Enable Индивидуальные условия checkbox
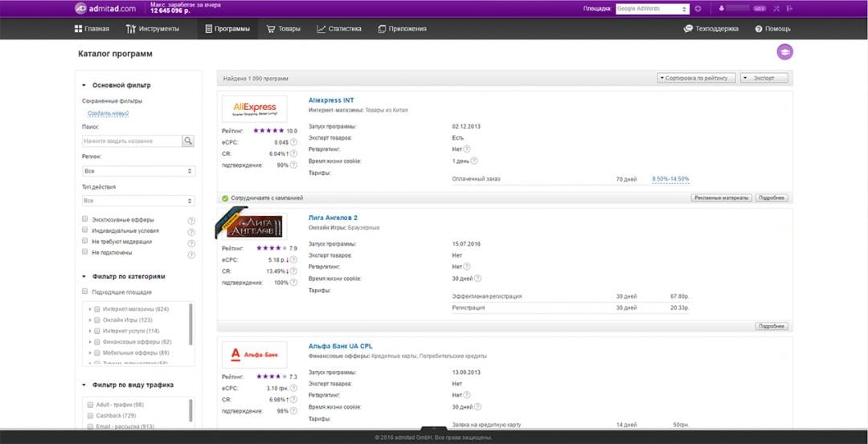 (85, 230)
